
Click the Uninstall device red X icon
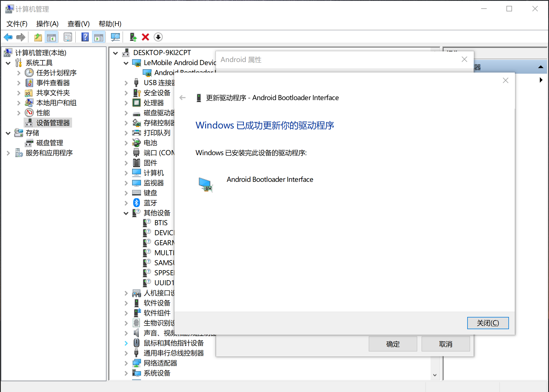click(145, 37)
